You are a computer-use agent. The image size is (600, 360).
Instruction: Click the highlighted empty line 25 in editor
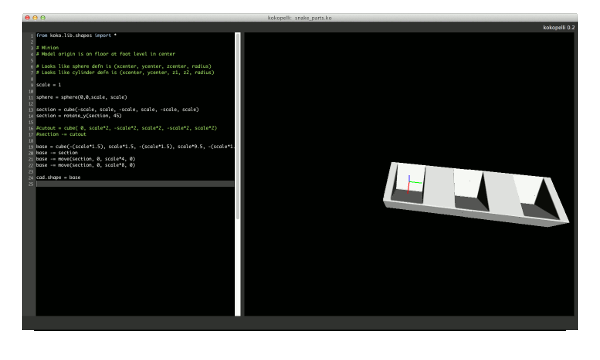[135, 184]
